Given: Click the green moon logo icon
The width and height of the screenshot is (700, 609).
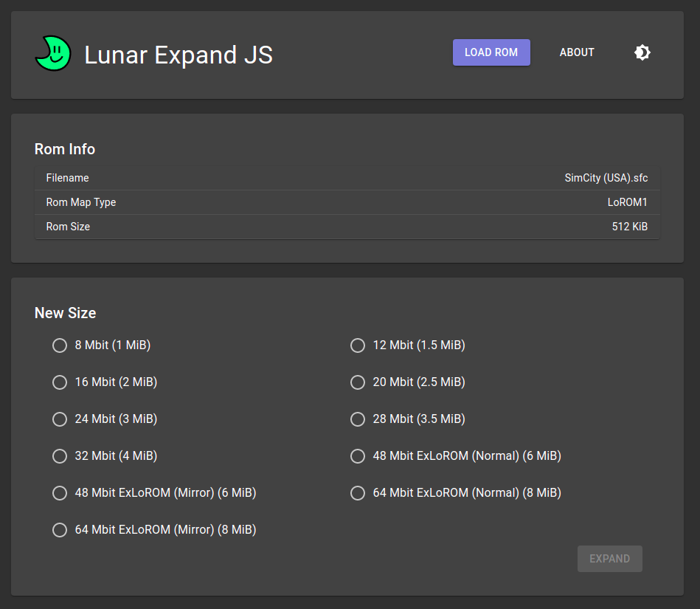Looking at the screenshot, I should [53, 53].
